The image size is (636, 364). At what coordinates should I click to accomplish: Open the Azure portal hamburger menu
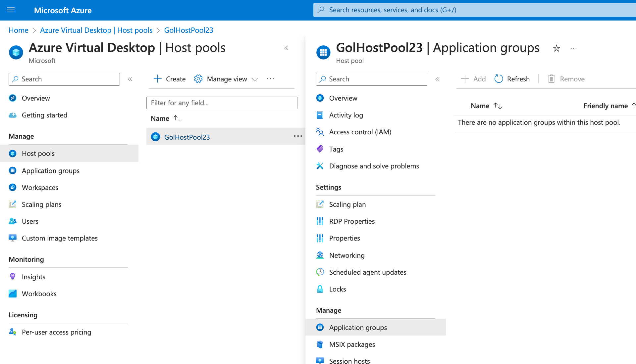[11, 10]
